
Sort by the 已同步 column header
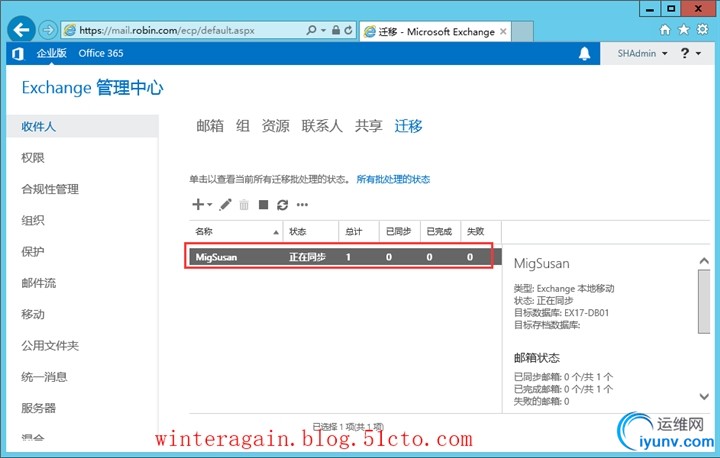coord(399,232)
